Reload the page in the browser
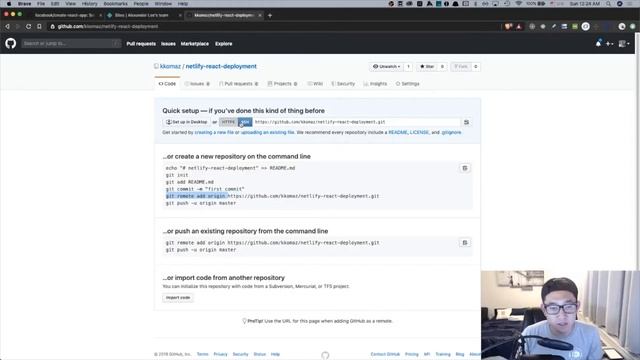The image size is (640, 360). pos(28,27)
